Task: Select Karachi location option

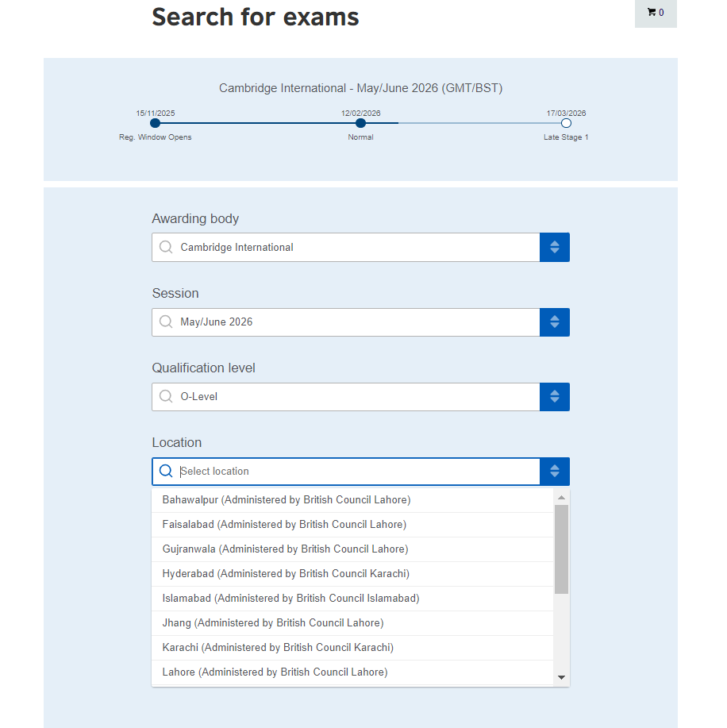Action: (x=278, y=648)
